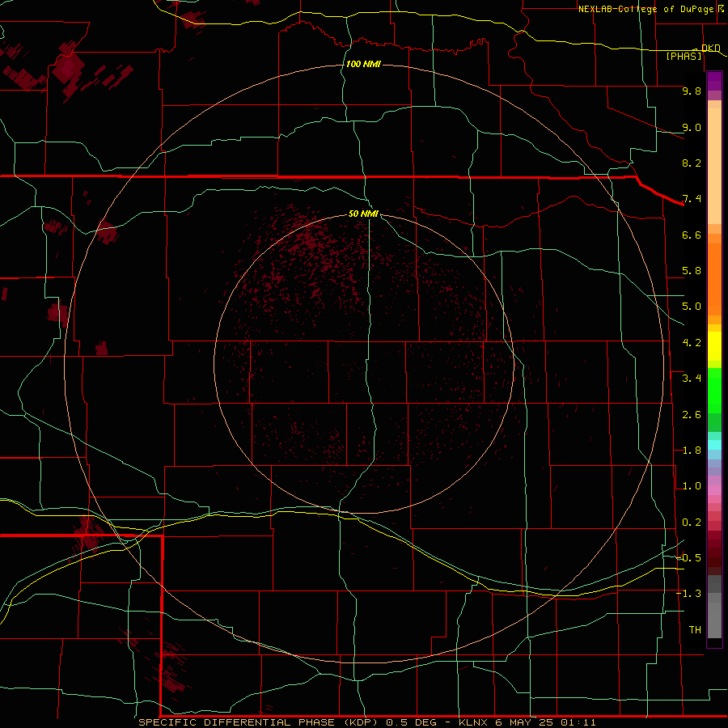Pick the purple swatch atop the color bar

point(714,81)
